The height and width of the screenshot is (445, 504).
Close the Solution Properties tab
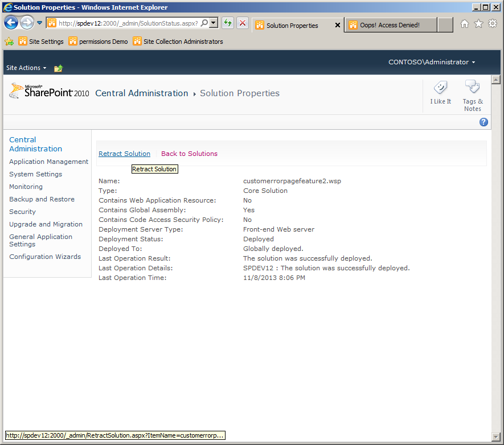(x=338, y=25)
